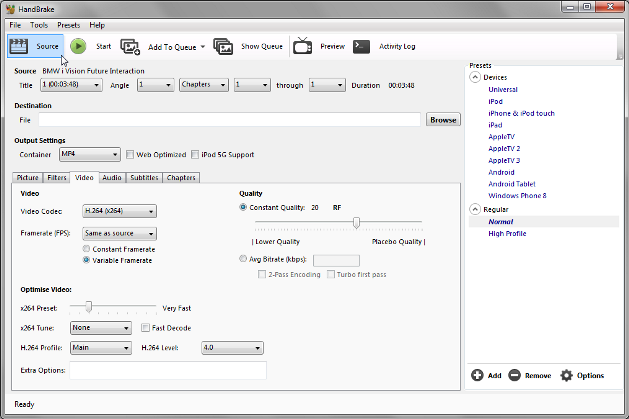Select the iPhone & iPod touch preset
The width and height of the screenshot is (629, 419).
click(x=521, y=113)
